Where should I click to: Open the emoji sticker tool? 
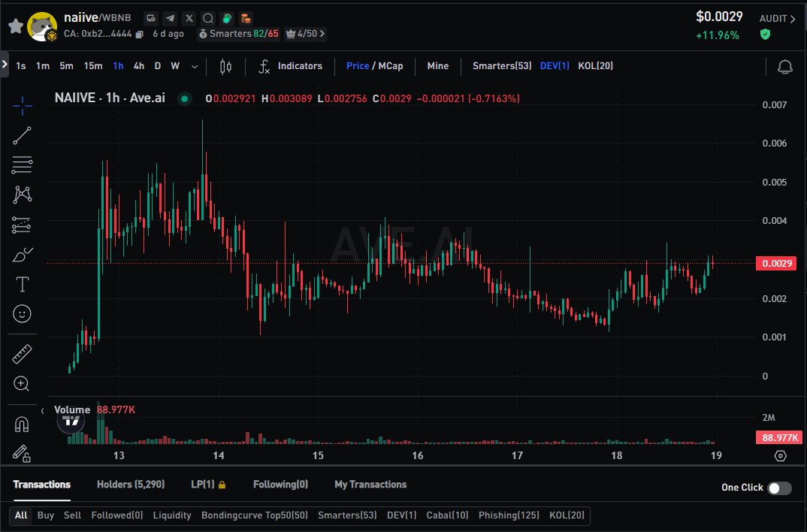pyautogui.click(x=22, y=314)
